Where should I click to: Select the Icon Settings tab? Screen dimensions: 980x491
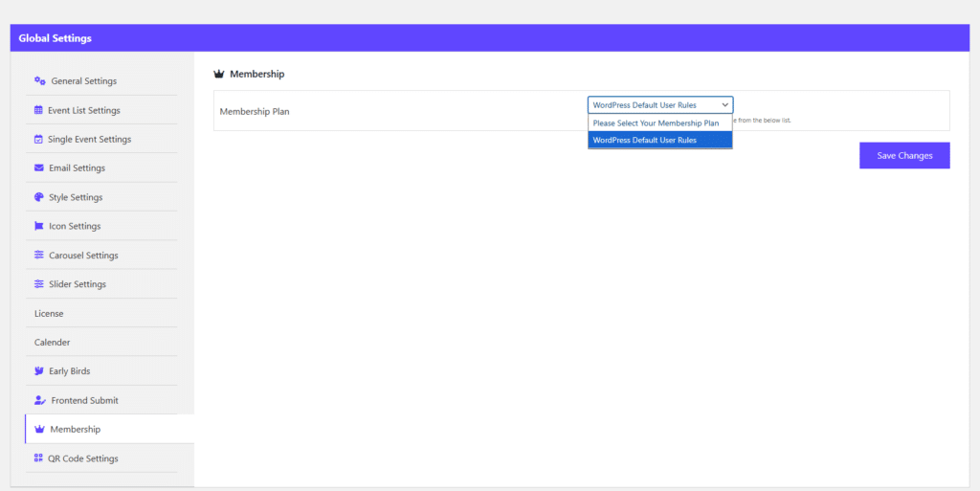pos(101,226)
